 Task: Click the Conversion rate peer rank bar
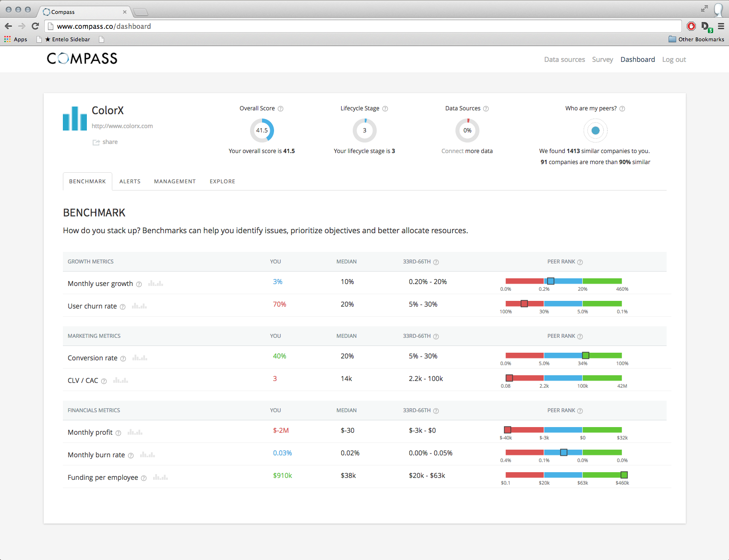(563, 356)
